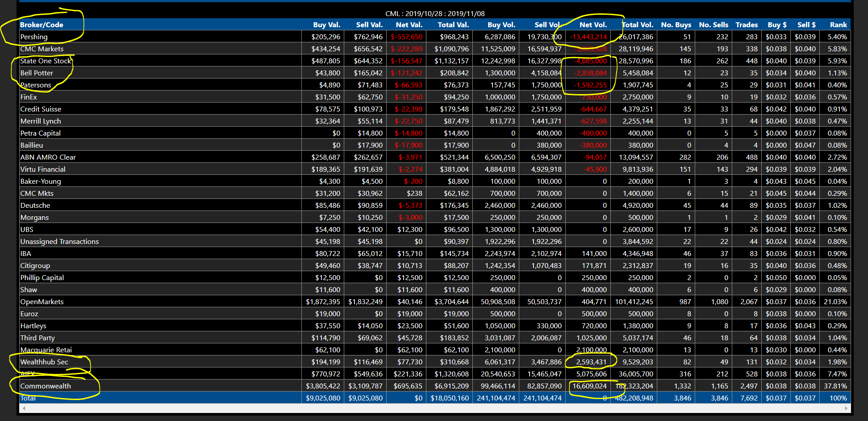868x421 pixels.
Task: Click Pershing net volume -13,443,214
Action: click(x=588, y=37)
